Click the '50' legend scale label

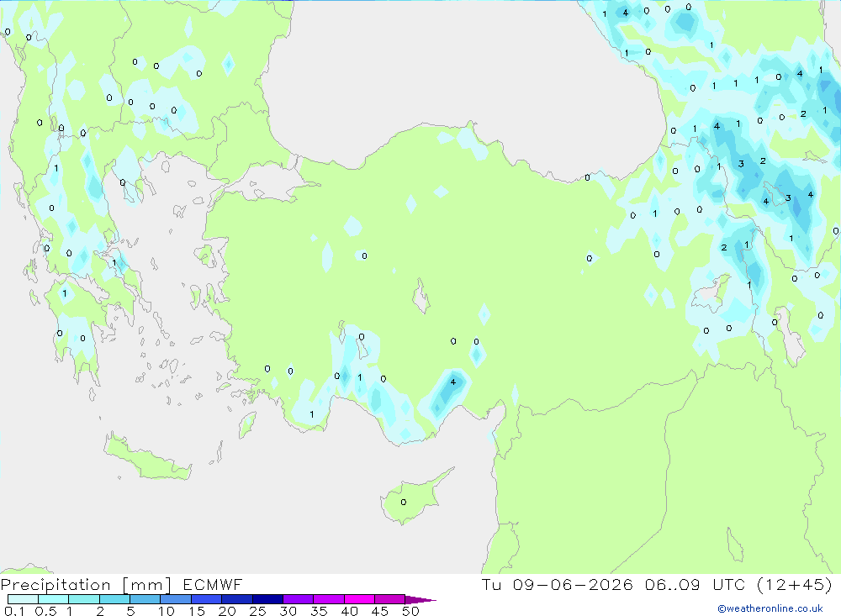coord(410,611)
